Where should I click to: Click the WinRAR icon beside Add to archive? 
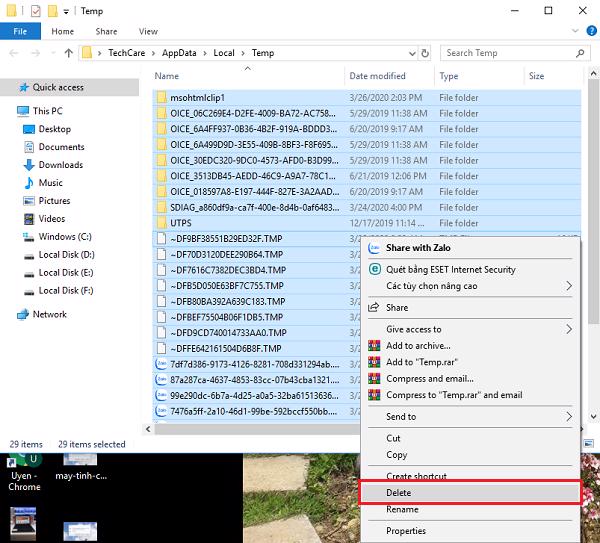pyautogui.click(x=375, y=346)
